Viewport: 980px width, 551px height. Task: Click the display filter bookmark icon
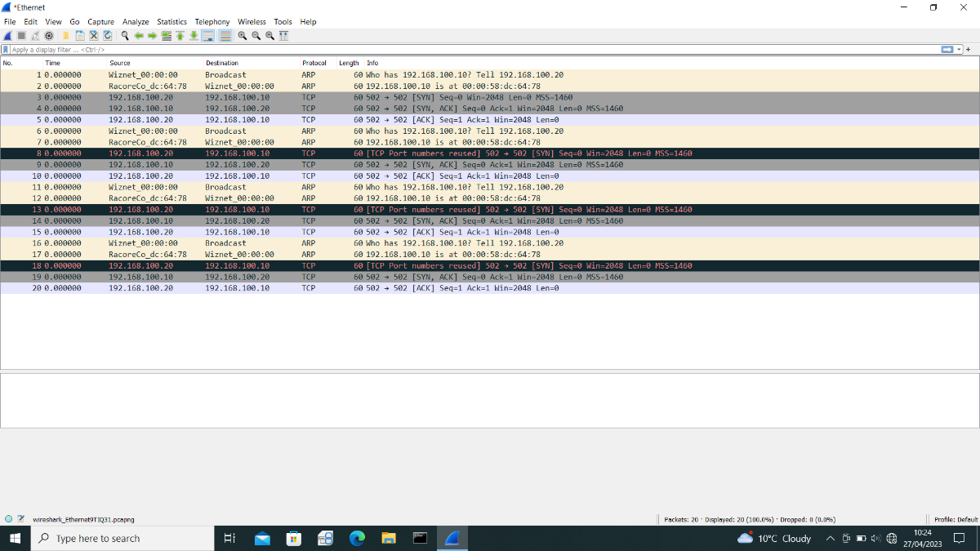[6, 50]
